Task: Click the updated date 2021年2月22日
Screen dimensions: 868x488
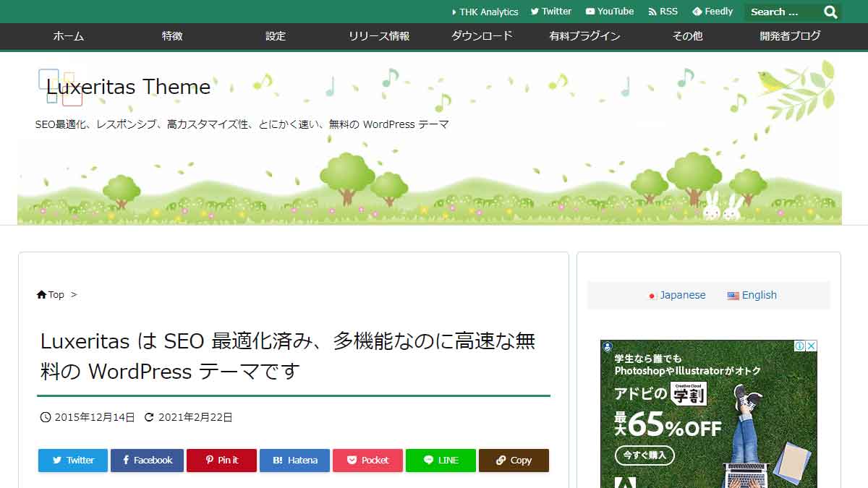Action: [195, 417]
